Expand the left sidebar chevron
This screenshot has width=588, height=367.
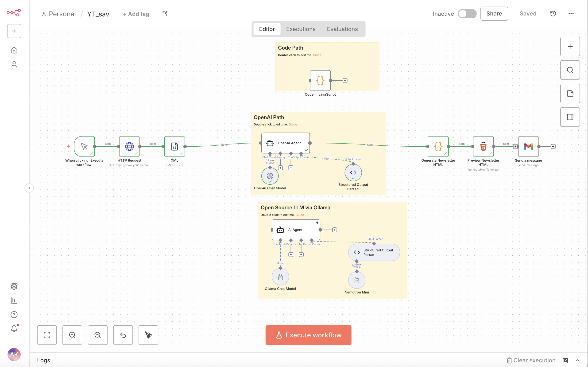pyautogui.click(x=29, y=188)
